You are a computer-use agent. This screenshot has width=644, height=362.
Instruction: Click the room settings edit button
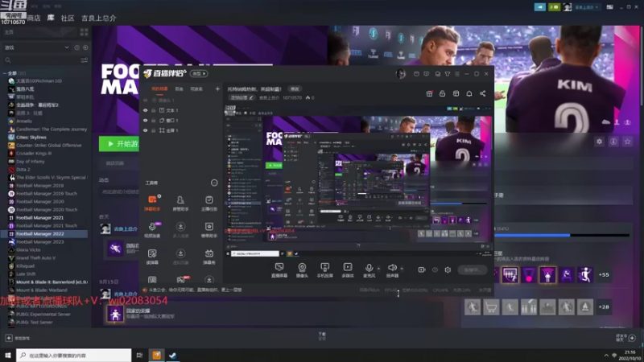tap(242, 97)
